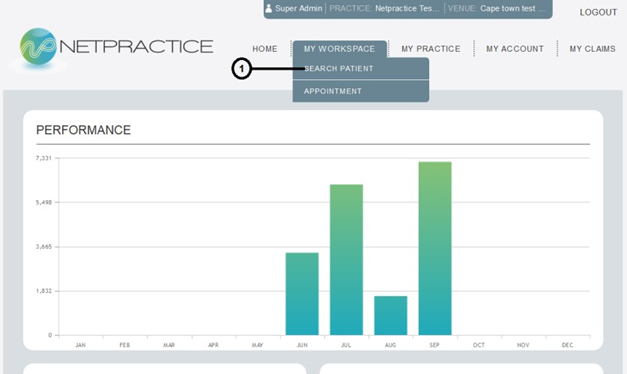The image size is (627, 374).
Task: Click the NETPRACTICE wordmark text
Action: click(x=136, y=46)
